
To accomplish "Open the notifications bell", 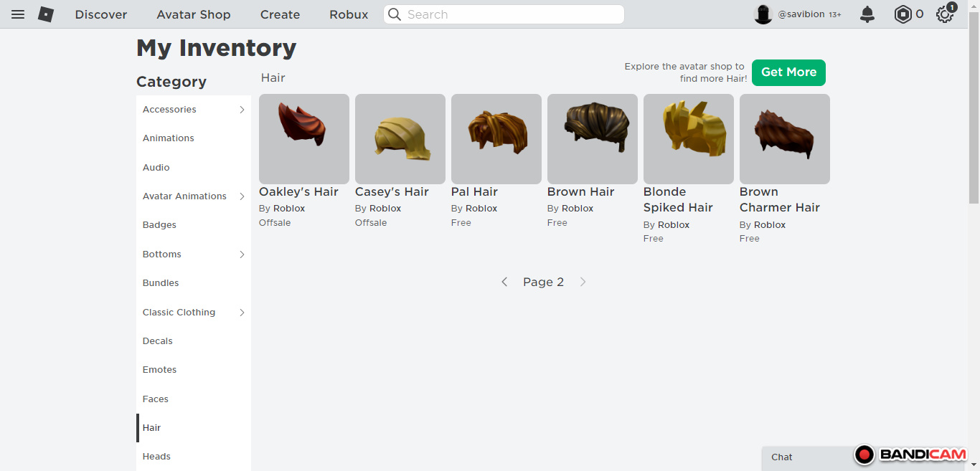I will [x=867, y=14].
